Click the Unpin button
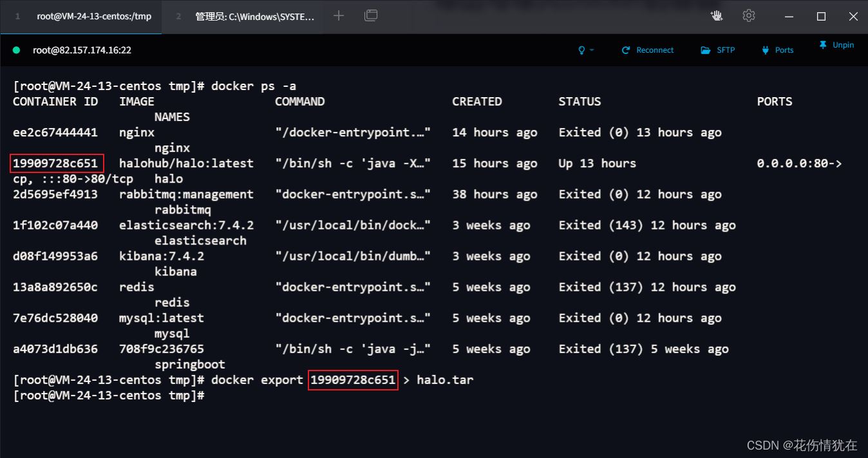The width and height of the screenshot is (868, 458). pyautogui.click(x=836, y=45)
